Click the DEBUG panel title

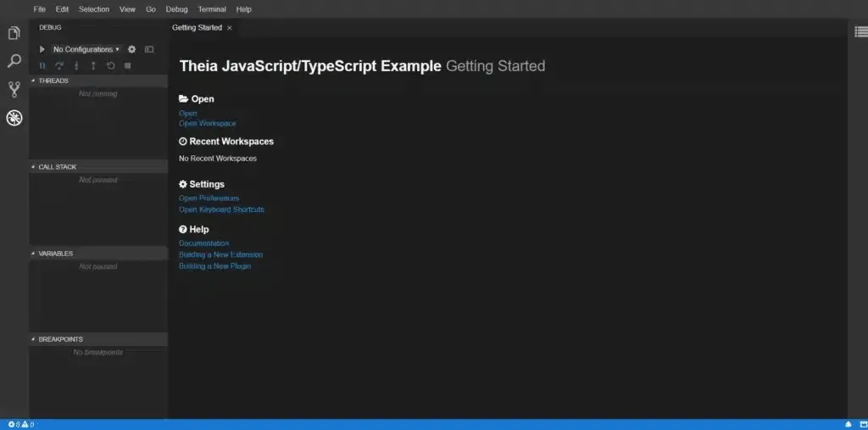50,28
